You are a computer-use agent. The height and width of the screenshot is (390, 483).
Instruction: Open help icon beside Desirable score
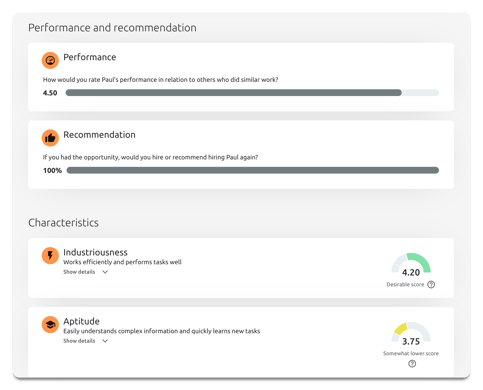point(431,284)
